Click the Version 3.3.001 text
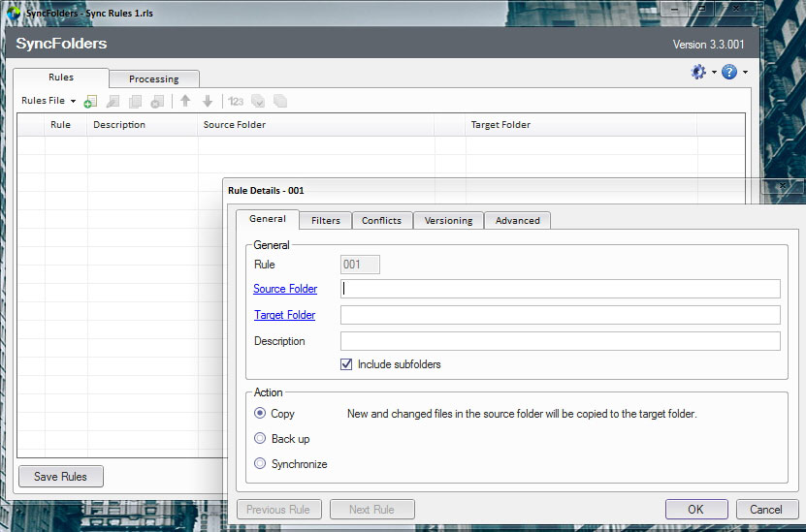 pos(708,45)
